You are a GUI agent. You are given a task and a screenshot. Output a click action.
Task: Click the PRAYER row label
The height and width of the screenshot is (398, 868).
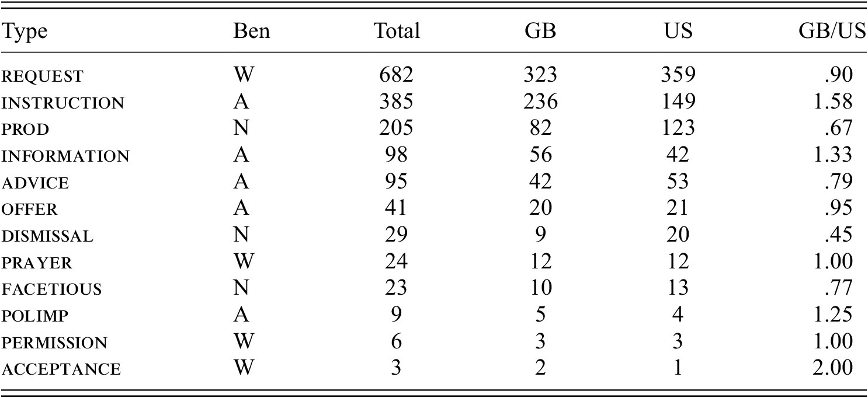click(x=37, y=263)
